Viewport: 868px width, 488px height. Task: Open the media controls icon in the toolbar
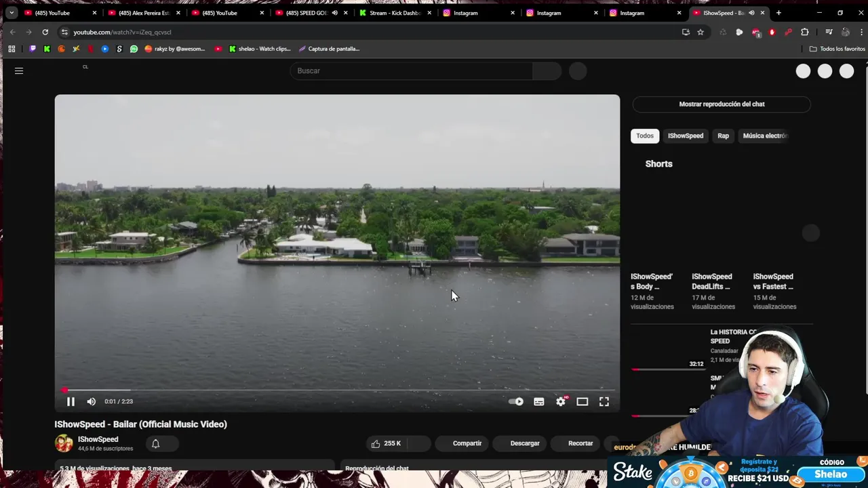click(x=829, y=32)
